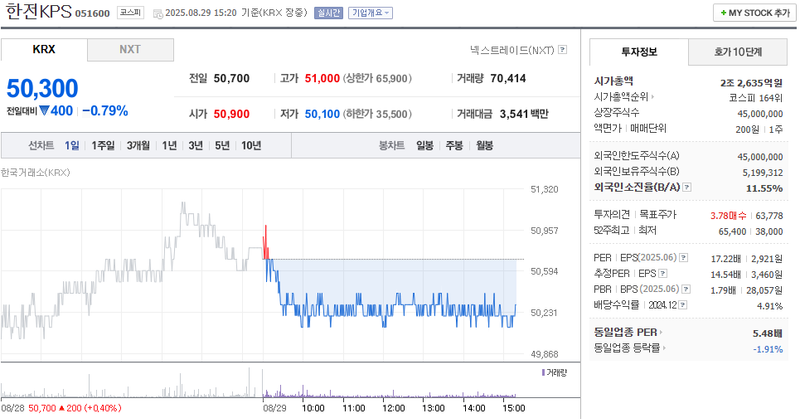Open the 투자정보 tab

639,52
